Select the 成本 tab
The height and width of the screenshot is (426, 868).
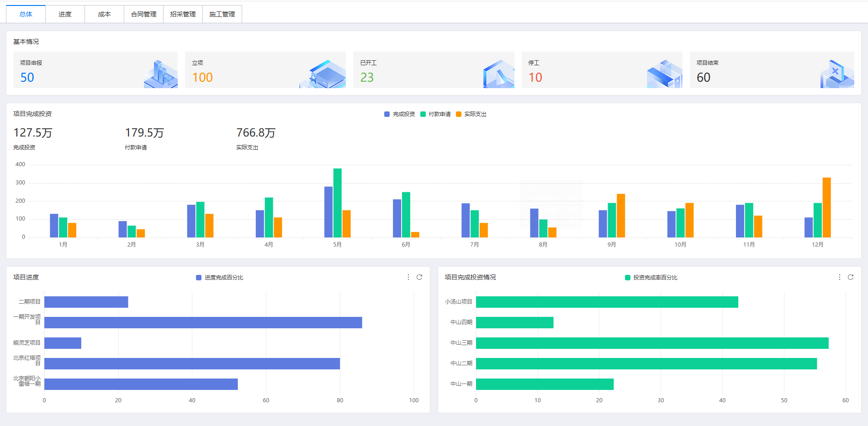click(x=104, y=14)
